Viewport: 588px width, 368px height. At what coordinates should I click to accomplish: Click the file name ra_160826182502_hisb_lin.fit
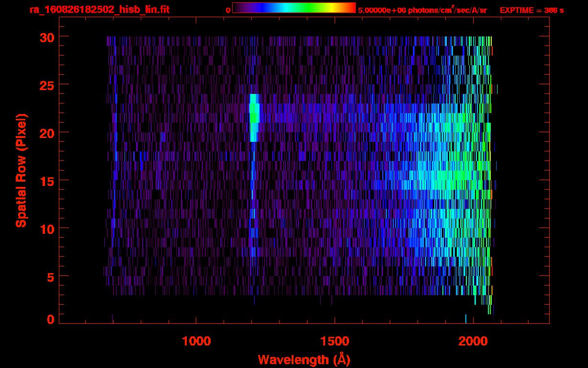click(99, 10)
